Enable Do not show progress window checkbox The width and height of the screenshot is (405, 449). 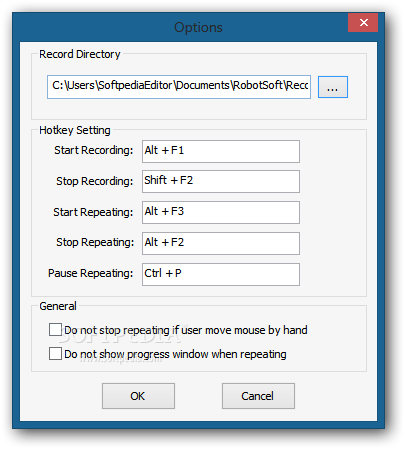tap(55, 354)
